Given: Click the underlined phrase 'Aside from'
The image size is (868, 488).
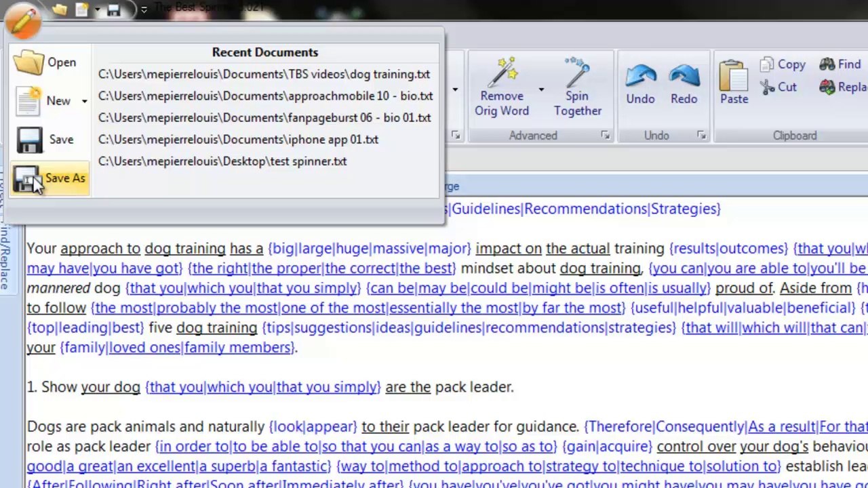Looking at the screenshot, I should (x=816, y=288).
